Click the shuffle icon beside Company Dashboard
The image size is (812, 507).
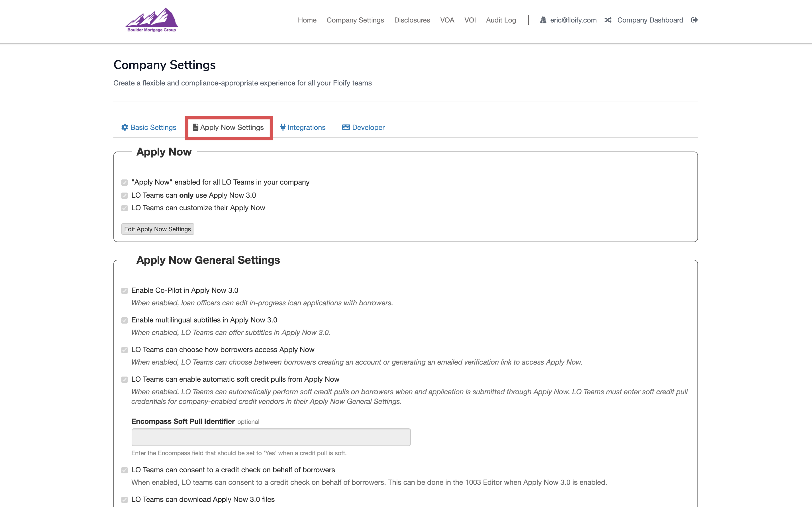pos(608,20)
